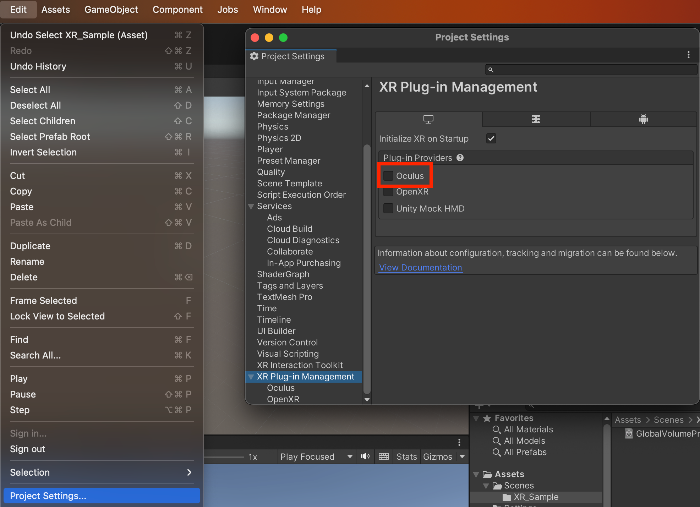Choose Frame Selected menu entry
700x507 pixels.
101,301
